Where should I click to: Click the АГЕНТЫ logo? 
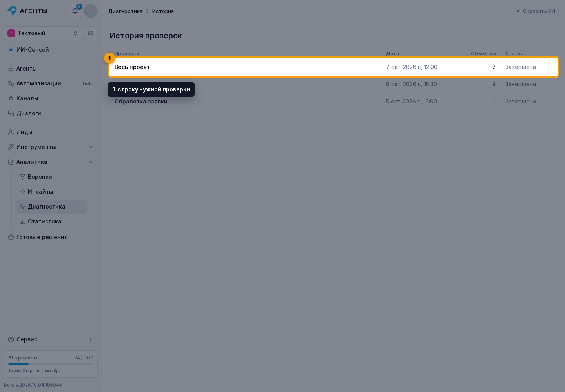click(27, 11)
